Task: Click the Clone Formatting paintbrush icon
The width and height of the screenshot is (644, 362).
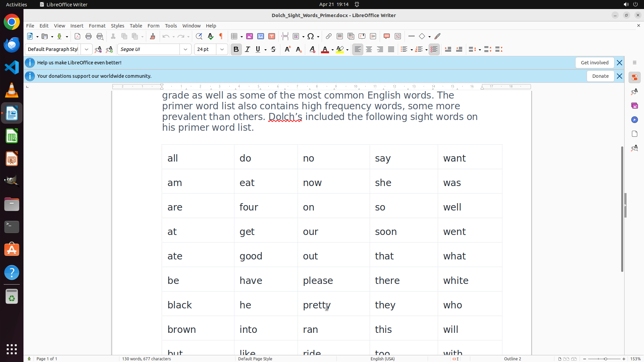Action: [153, 36]
